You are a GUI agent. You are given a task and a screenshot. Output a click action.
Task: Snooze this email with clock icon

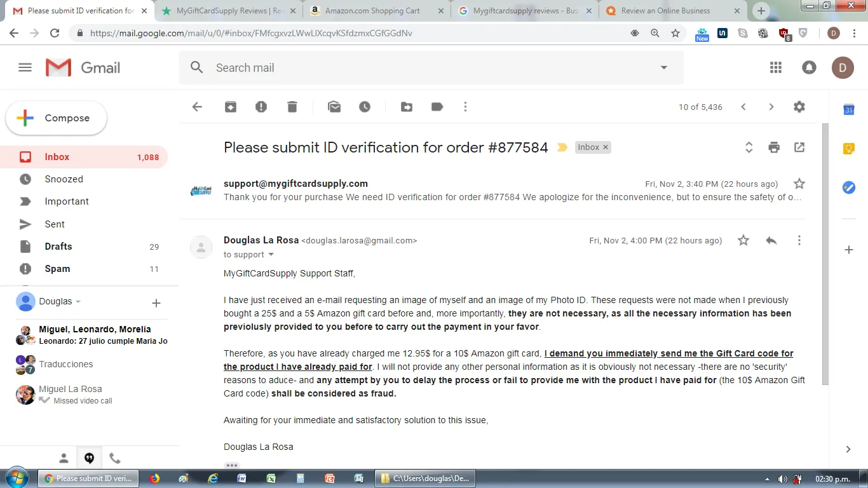tap(365, 107)
